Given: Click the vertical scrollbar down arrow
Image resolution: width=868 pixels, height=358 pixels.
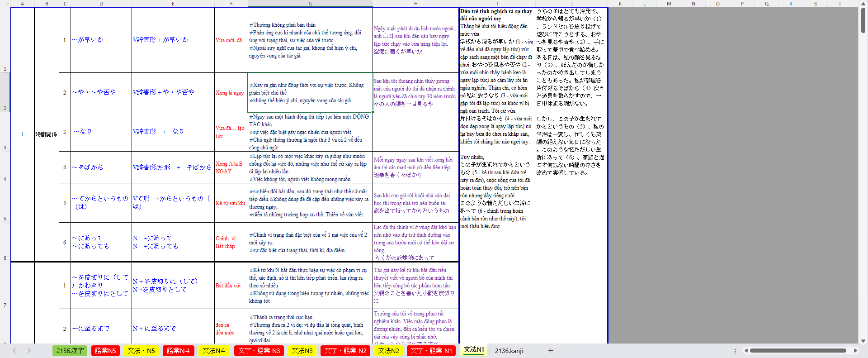Looking at the screenshot, I should (x=863, y=341).
